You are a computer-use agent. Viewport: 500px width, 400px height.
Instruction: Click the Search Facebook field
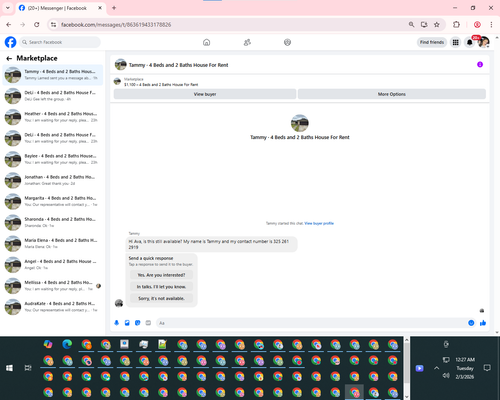click(x=60, y=42)
